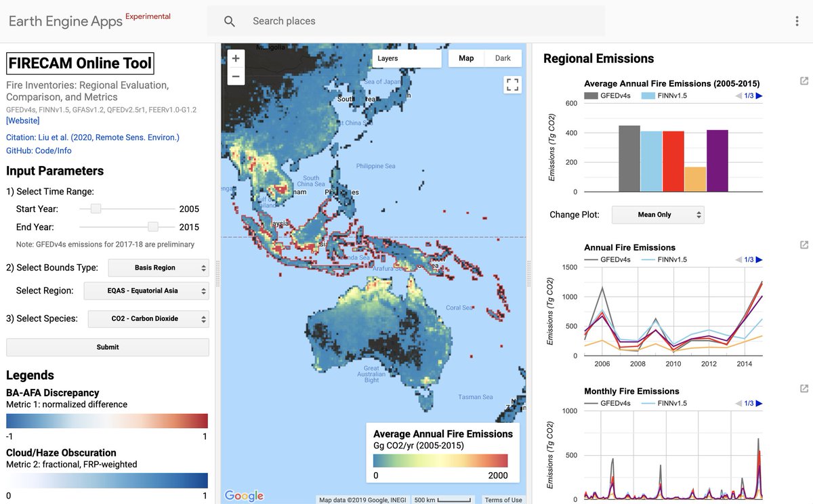Open Terms of Use link
Viewport: 813px width, 504px height.
[503, 500]
